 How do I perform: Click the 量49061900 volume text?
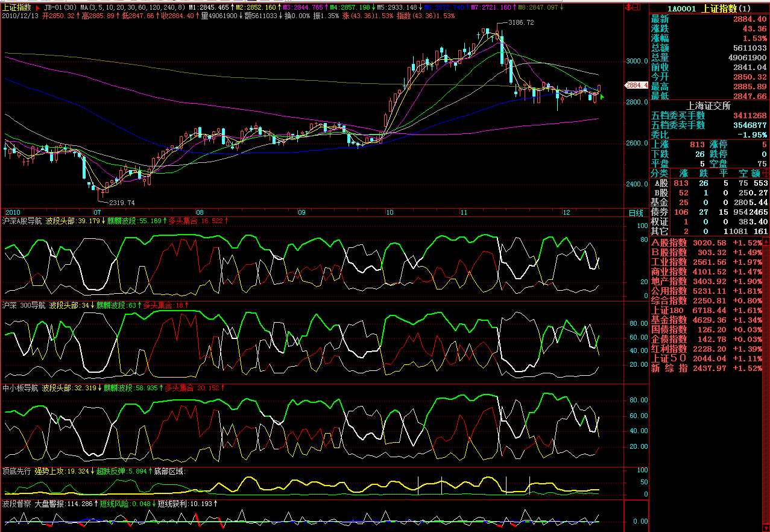(219, 16)
